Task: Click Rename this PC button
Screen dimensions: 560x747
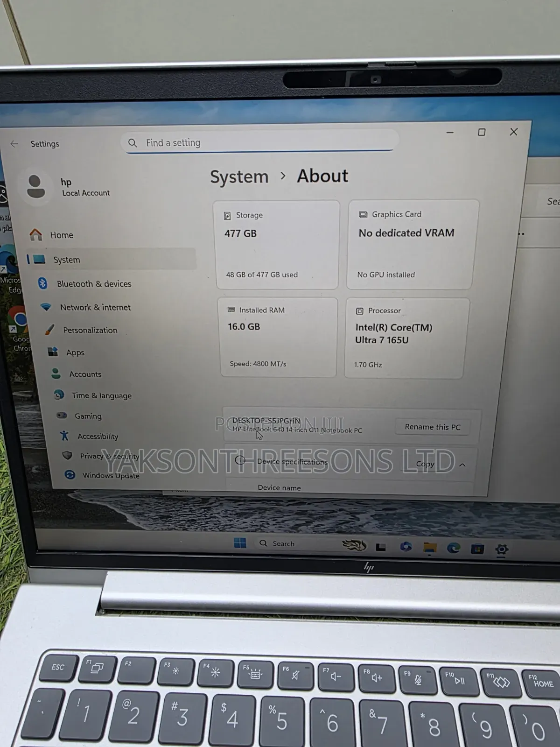Action: pyautogui.click(x=433, y=427)
